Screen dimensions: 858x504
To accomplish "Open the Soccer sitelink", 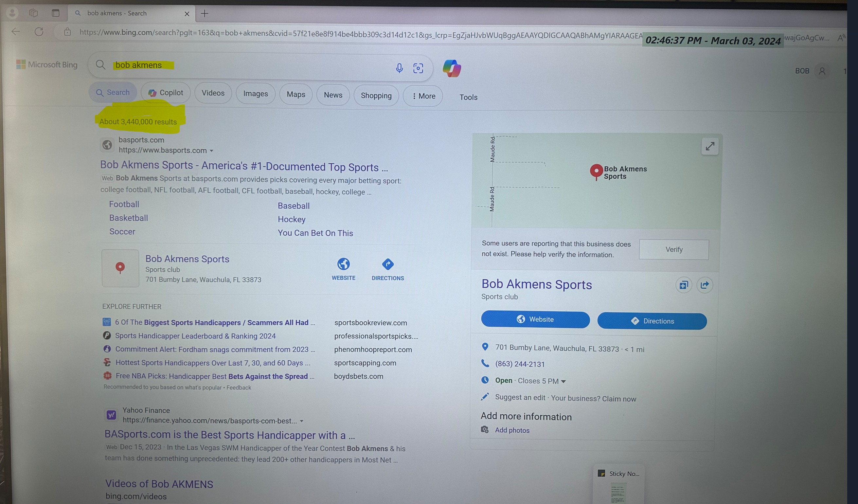I will point(122,232).
